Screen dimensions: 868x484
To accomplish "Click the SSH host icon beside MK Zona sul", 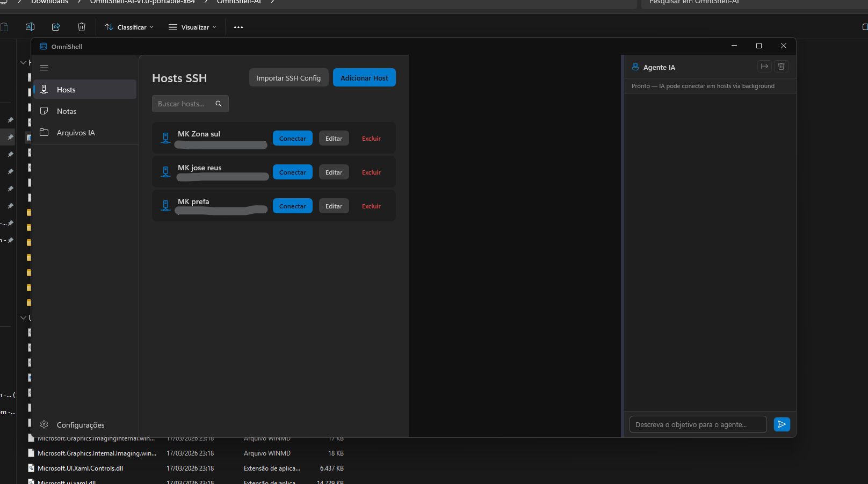I will [165, 138].
